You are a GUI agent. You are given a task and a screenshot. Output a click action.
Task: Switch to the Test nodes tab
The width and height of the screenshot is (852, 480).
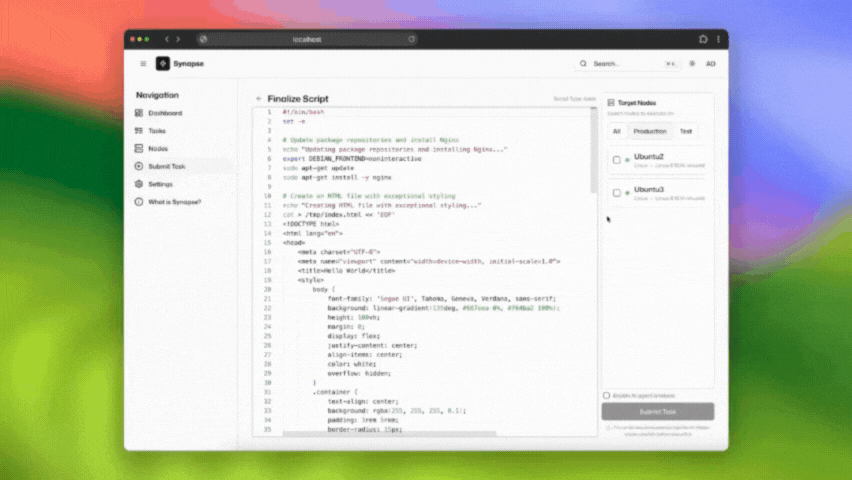[686, 131]
